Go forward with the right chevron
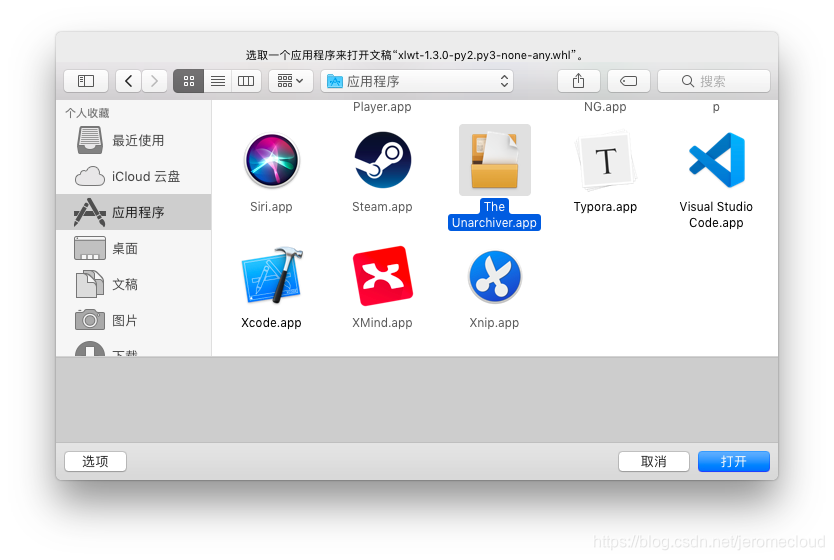This screenshot has width=834, height=560. click(154, 81)
